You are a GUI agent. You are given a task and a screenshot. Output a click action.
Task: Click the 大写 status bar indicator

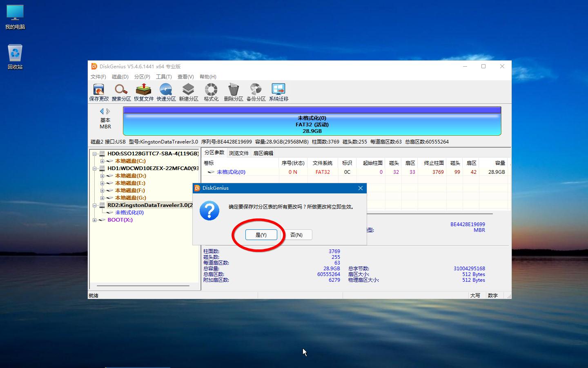coord(475,296)
